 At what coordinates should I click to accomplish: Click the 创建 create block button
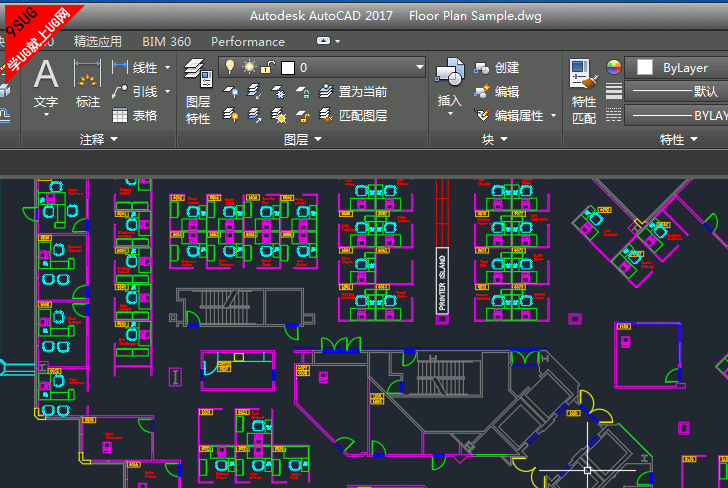(x=496, y=68)
